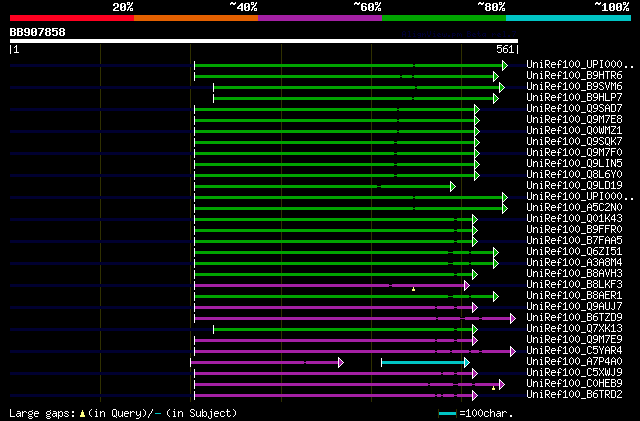This screenshot has height=421, width=640.
Task: Click the text UniRef100_B9FFR0
Action: 574,230
